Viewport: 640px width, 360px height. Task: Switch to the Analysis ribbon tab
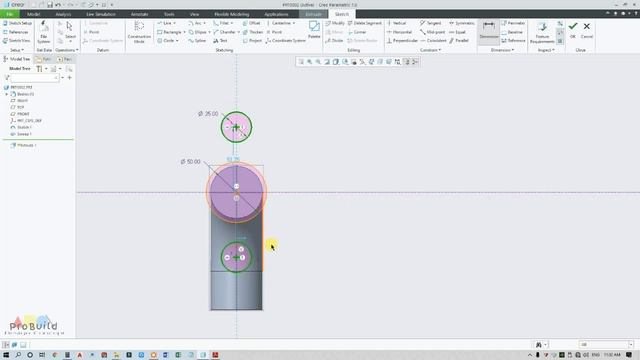pos(63,14)
